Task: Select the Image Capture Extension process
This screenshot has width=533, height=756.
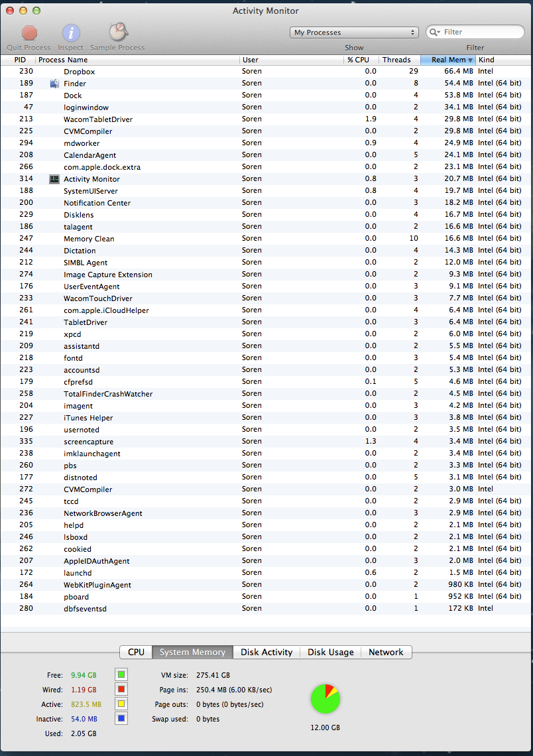Action: (266, 275)
